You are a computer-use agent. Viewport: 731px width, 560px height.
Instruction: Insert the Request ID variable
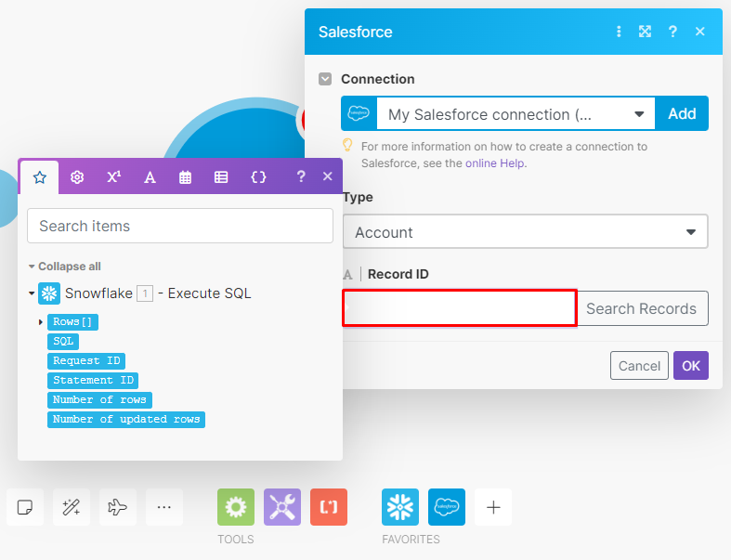coord(86,361)
